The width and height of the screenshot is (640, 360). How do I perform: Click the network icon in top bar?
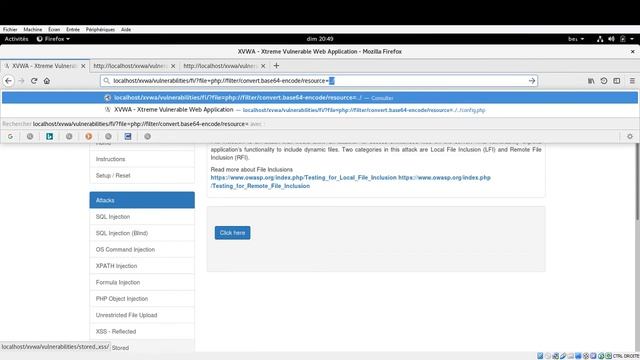pyautogui.click(x=600, y=39)
